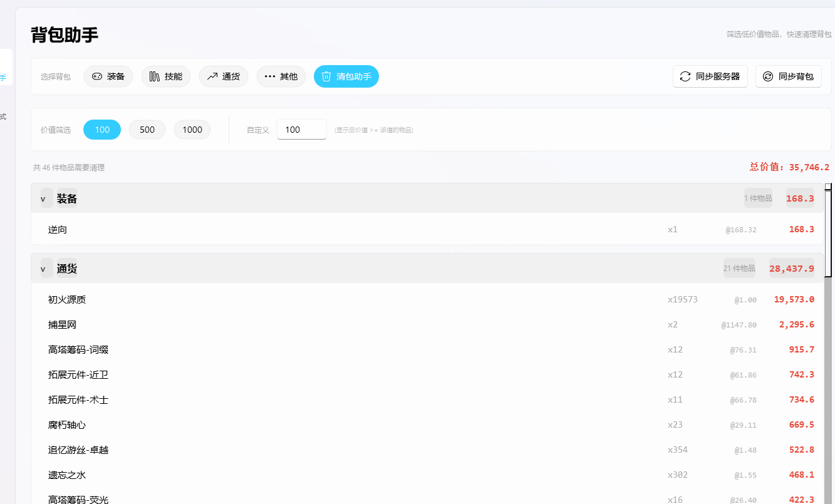This screenshot has height=504, width=835.
Task: Click the circular refresh icon for 同步背包
Action: coord(768,76)
